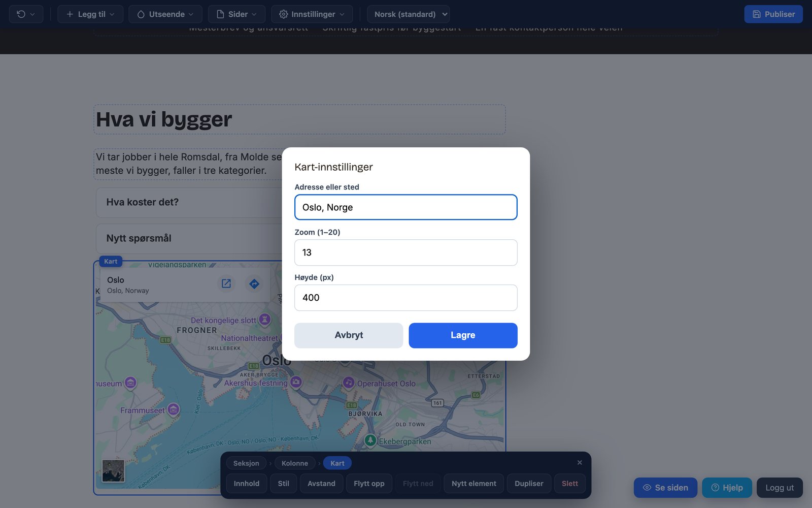The width and height of the screenshot is (812, 508).
Task: Click the Operahuset Oslo map marker
Action: (x=349, y=383)
